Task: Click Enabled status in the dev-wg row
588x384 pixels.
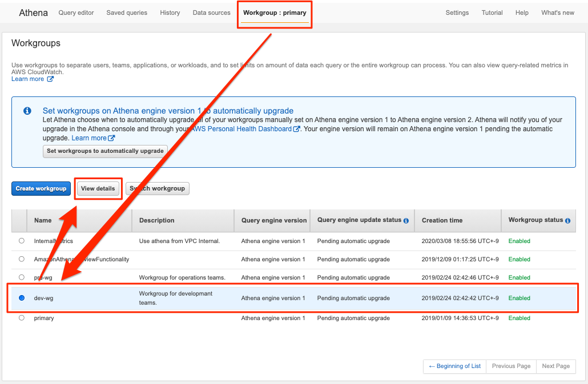Action: 519,298
